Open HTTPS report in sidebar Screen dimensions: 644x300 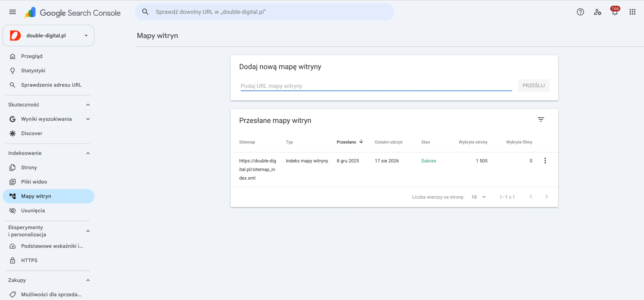(48, 261)
